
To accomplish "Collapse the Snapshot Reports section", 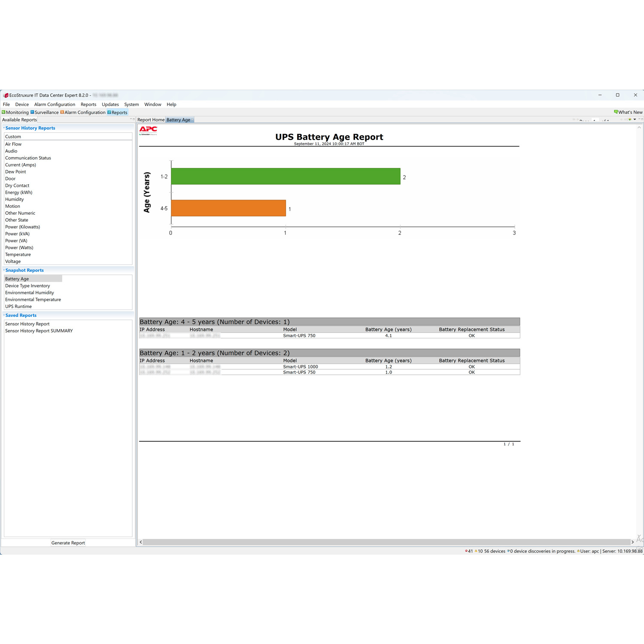I will coord(4,270).
